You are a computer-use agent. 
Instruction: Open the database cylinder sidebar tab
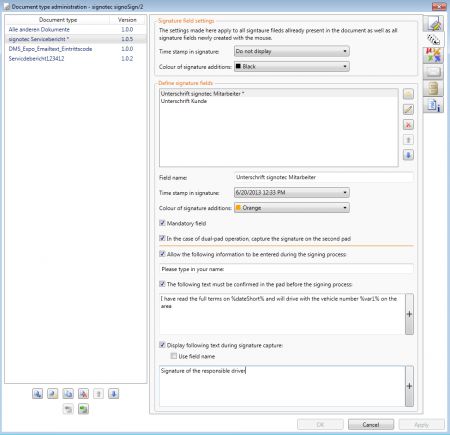(433, 89)
